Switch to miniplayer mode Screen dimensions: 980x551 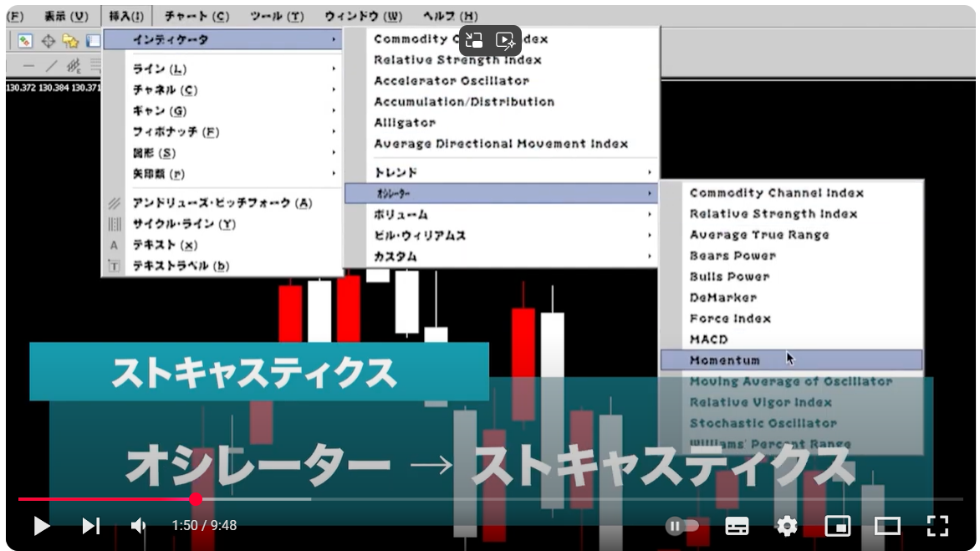(x=838, y=526)
